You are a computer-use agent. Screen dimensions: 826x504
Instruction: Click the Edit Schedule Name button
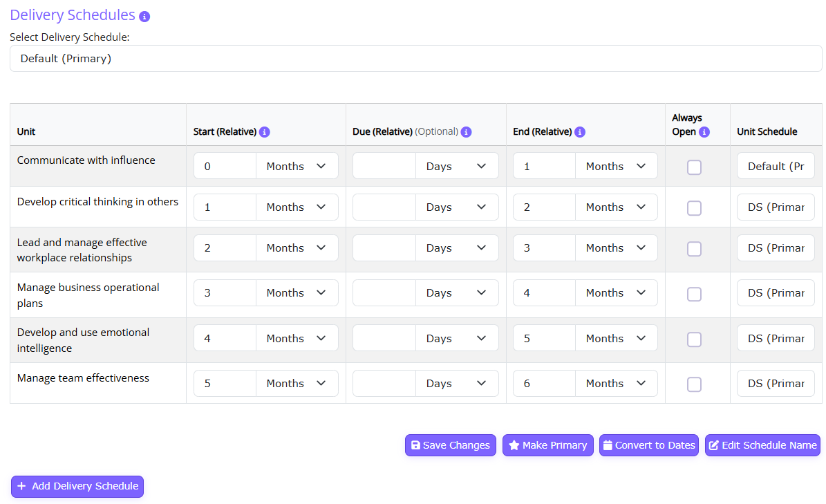point(763,445)
